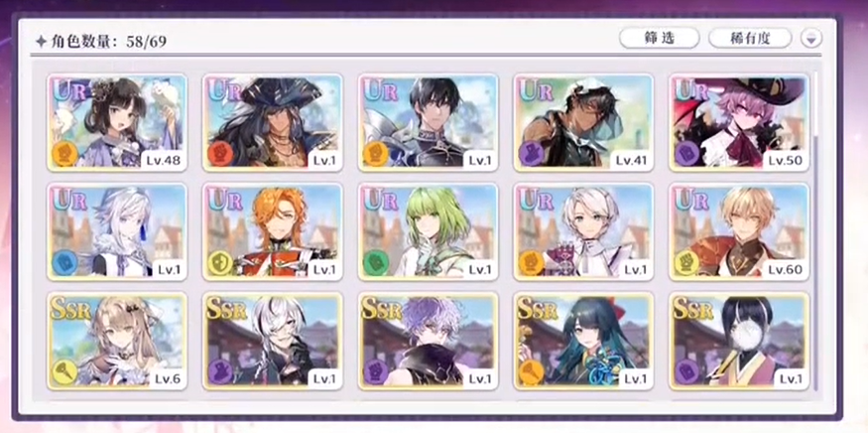Viewport: 868px width, 433px height.
Task: Open the 稀有度 sort dropdown
Action: [750, 39]
